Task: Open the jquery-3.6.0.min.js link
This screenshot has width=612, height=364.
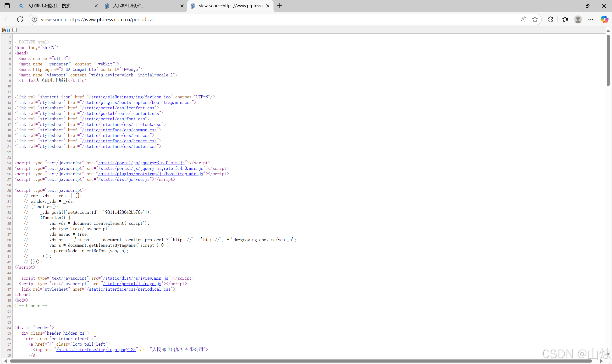Action: pyautogui.click(x=141, y=163)
